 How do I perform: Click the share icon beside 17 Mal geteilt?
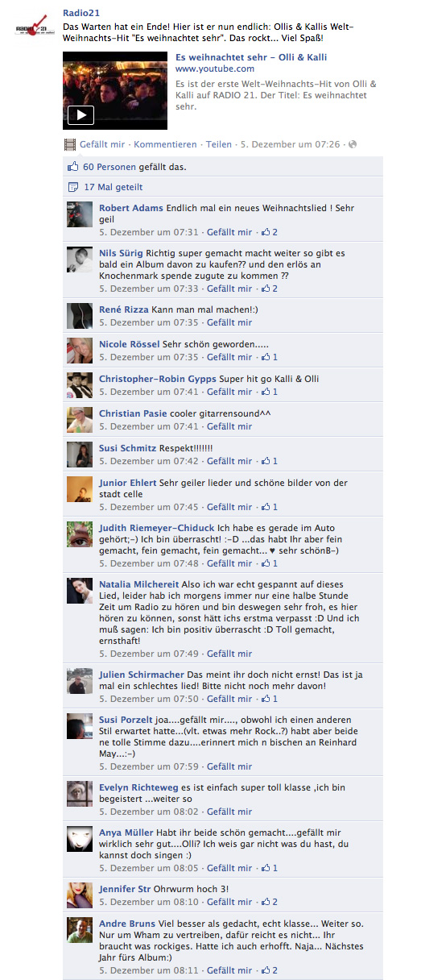(73, 187)
